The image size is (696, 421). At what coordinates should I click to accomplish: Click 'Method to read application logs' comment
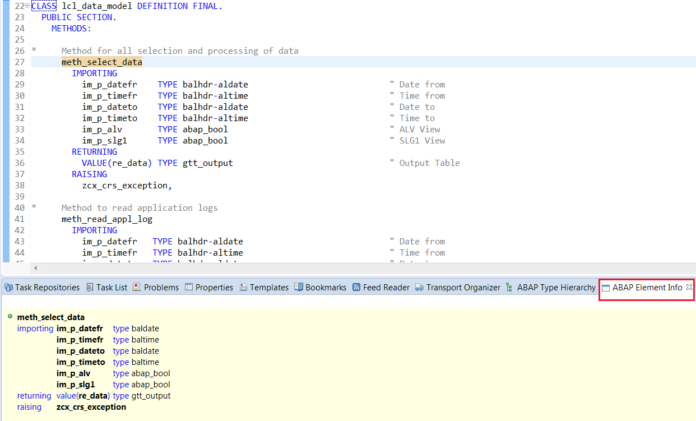[139, 208]
